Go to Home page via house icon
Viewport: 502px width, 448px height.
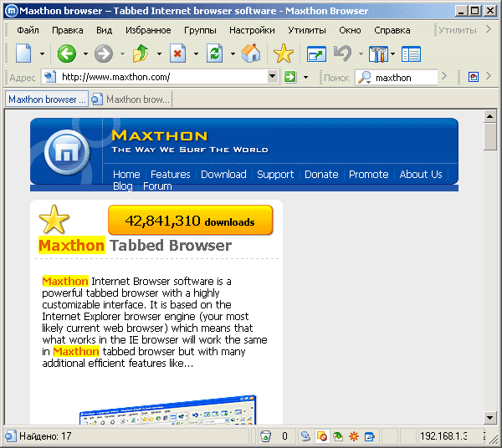251,53
